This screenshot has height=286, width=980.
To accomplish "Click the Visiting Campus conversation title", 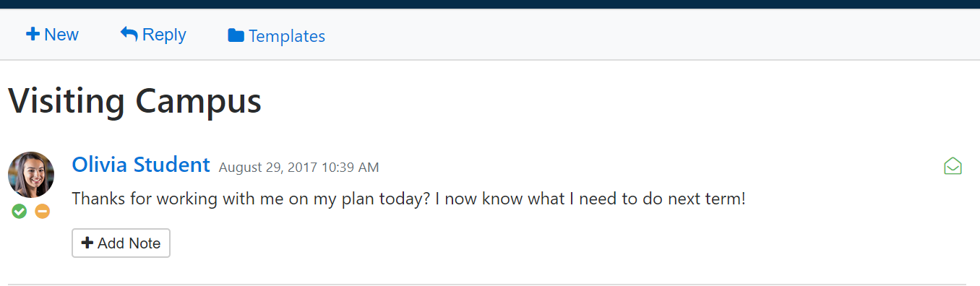I will click(x=134, y=101).
